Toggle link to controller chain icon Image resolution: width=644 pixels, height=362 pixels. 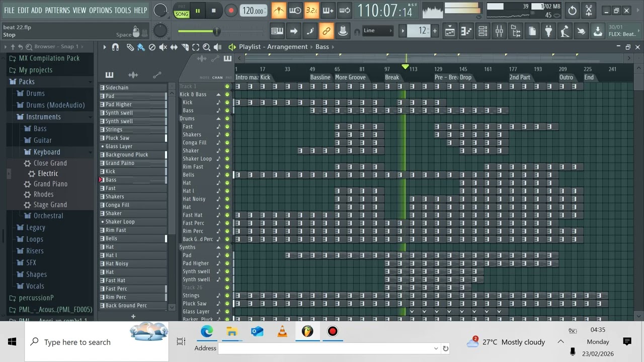[x=327, y=31]
